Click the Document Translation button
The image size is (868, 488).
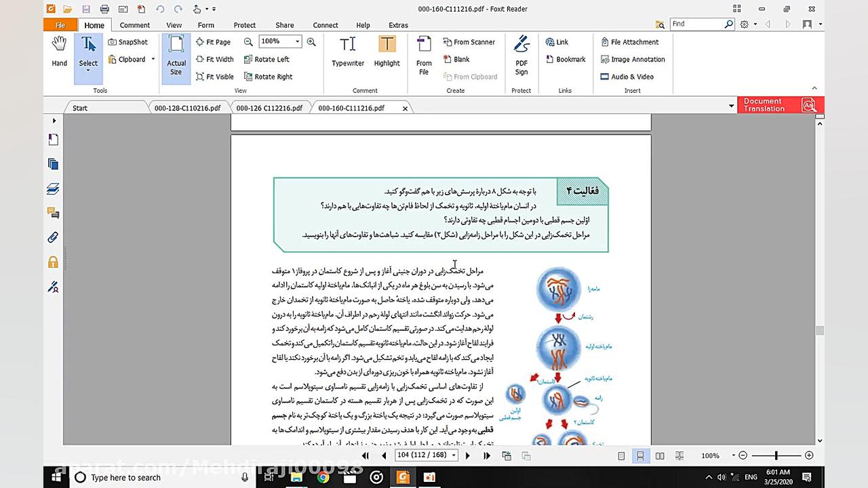tap(781, 105)
